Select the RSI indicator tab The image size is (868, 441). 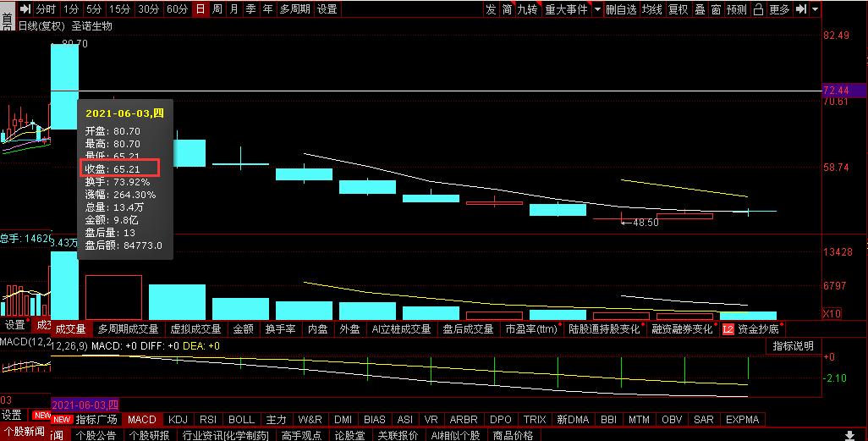[208, 419]
